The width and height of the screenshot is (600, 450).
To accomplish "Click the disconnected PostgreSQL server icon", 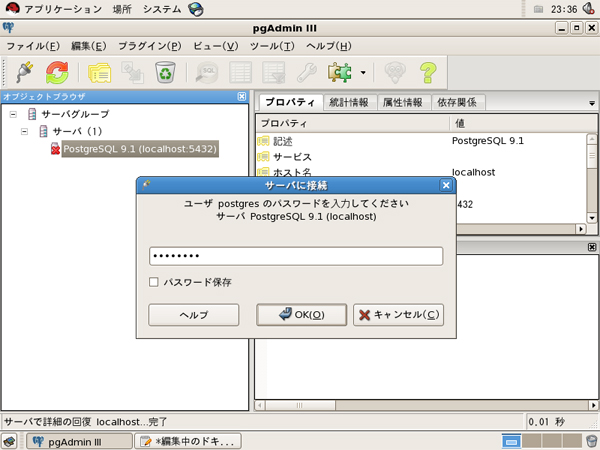I will (x=55, y=149).
